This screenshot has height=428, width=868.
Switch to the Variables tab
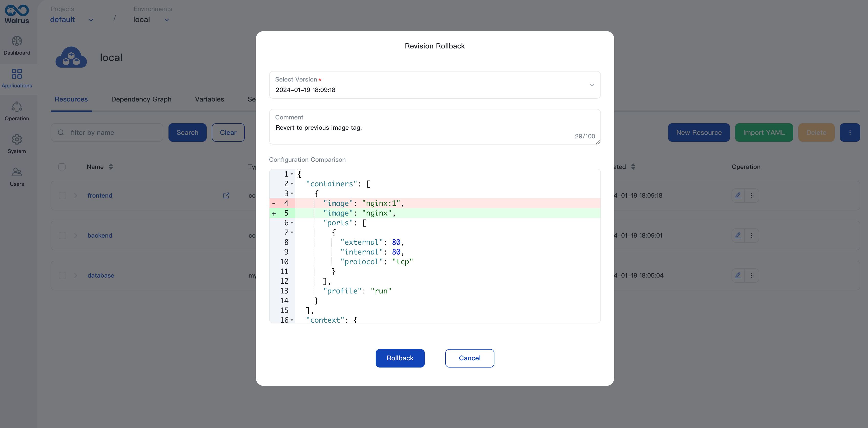(x=209, y=99)
